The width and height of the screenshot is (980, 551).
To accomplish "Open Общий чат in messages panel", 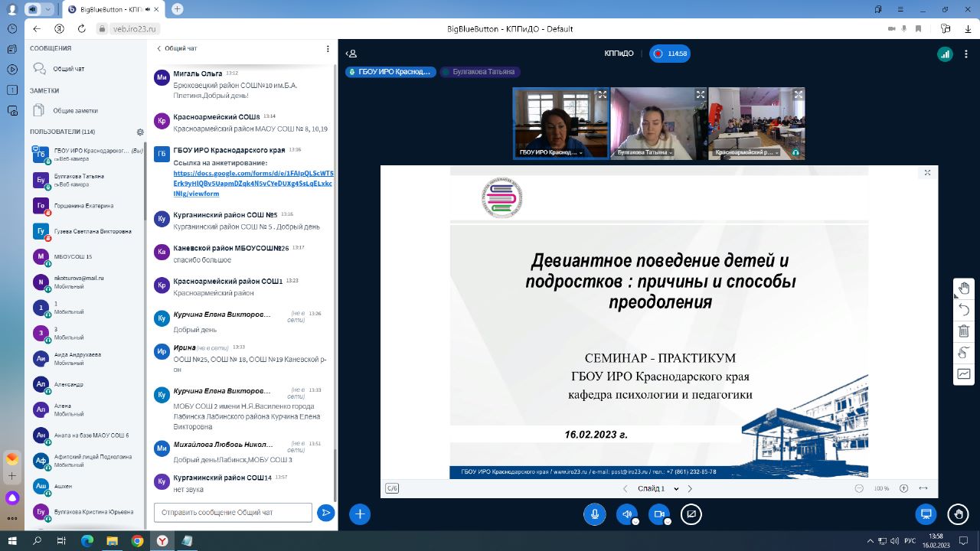I will point(68,69).
